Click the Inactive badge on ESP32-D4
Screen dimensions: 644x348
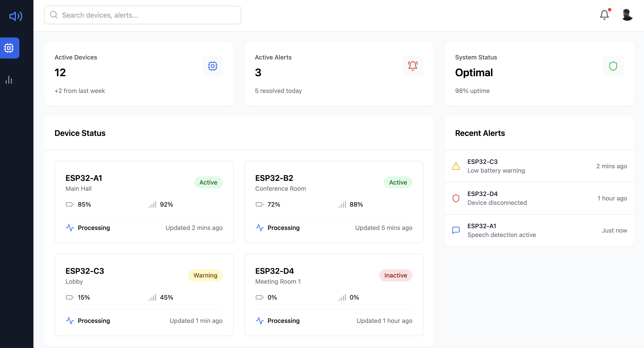pyautogui.click(x=395, y=275)
